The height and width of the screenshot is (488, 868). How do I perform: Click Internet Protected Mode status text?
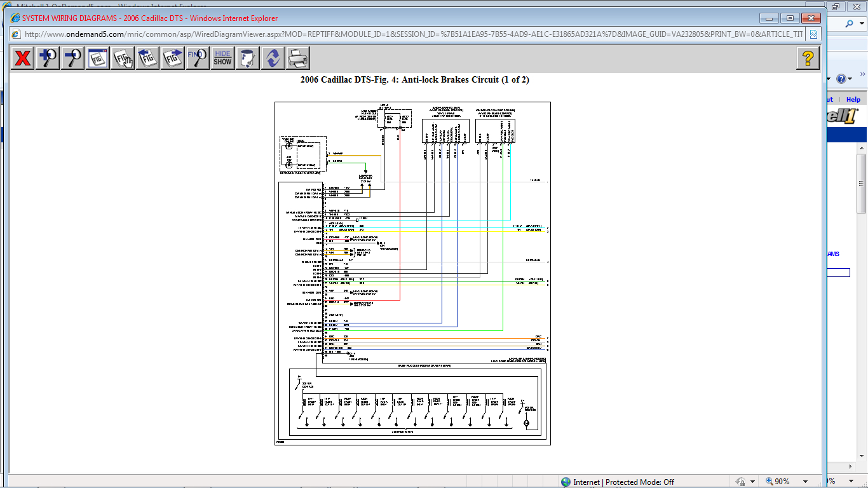click(x=623, y=482)
